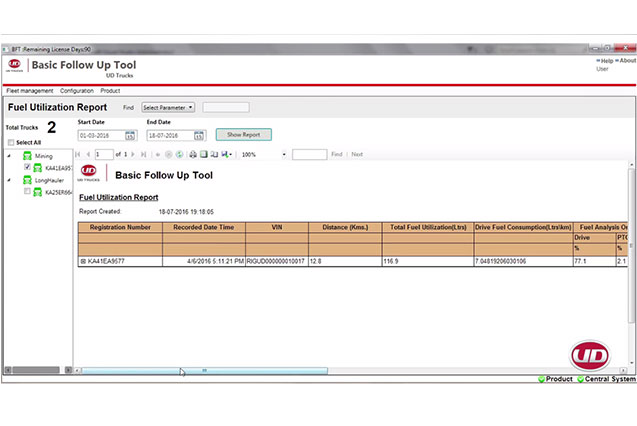Go to previous report page
Screen dimensions: 637x426
pyautogui.click(x=88, y=154)
